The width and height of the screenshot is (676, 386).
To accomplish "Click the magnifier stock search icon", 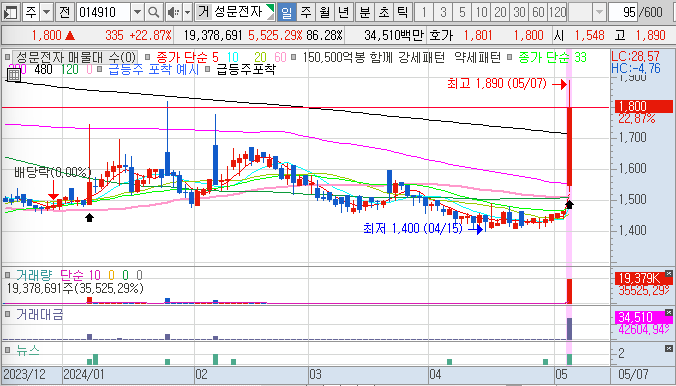I will click(x=153, y=12).
